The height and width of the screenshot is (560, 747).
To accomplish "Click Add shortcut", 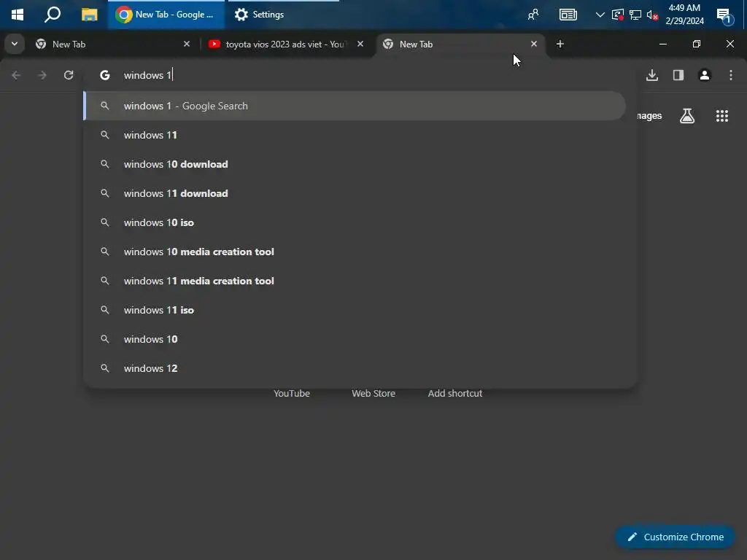I will pos(455,393).
